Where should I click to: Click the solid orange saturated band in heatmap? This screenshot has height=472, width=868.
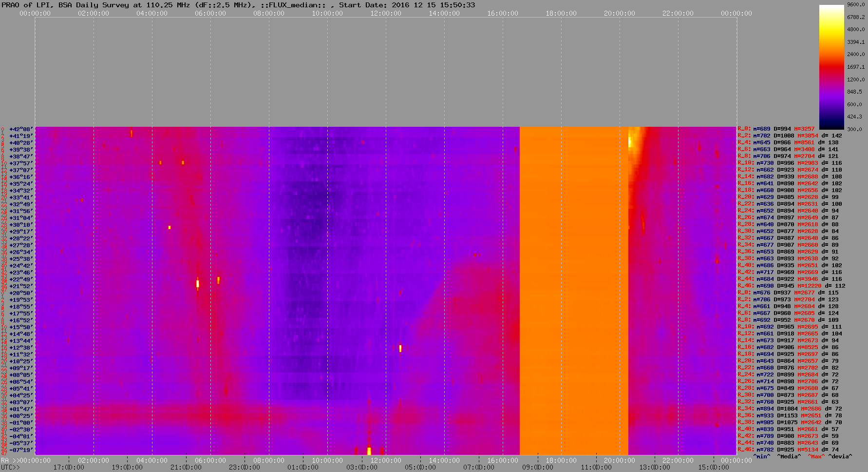click(x=574, y=291)
